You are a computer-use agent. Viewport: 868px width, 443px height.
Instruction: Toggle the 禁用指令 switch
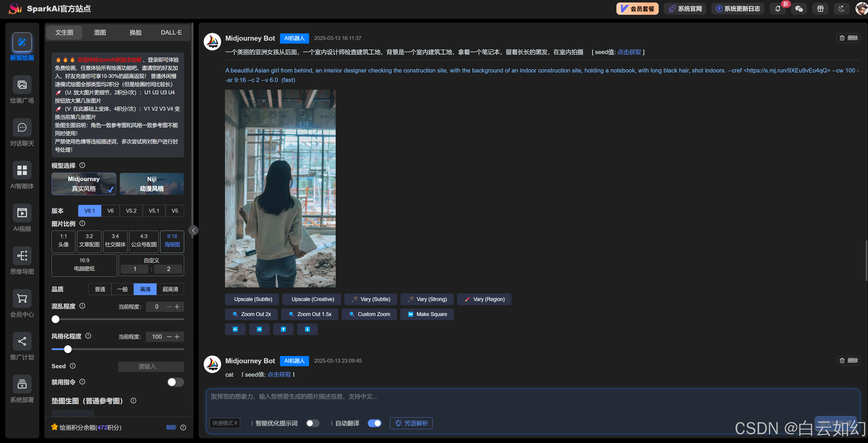(175, 382)
